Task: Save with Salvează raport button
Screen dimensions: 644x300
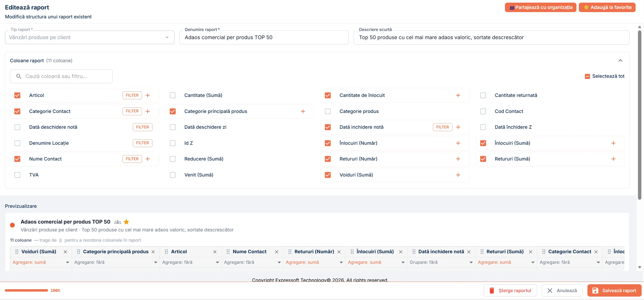Action: click(x=615, y=291)
